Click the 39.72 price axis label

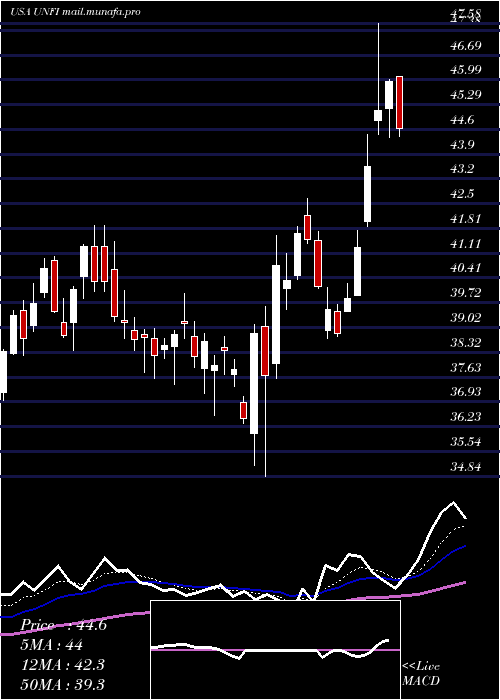(x=466, y=293)
